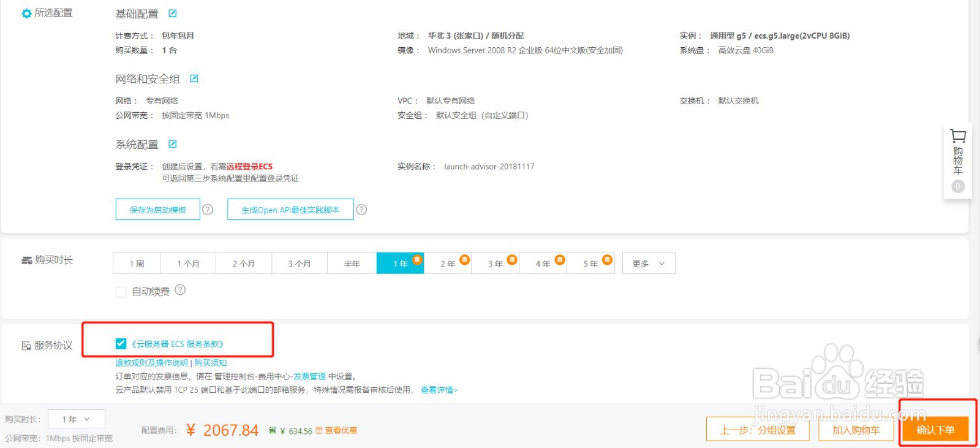Select the 4 年 purchase duration
Viewport: 980px width, 448px height.
tap(543, 264)
